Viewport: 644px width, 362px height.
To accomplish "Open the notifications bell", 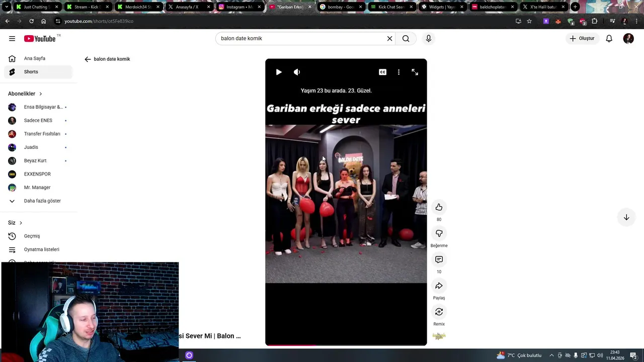I will [x=609, y=39].
